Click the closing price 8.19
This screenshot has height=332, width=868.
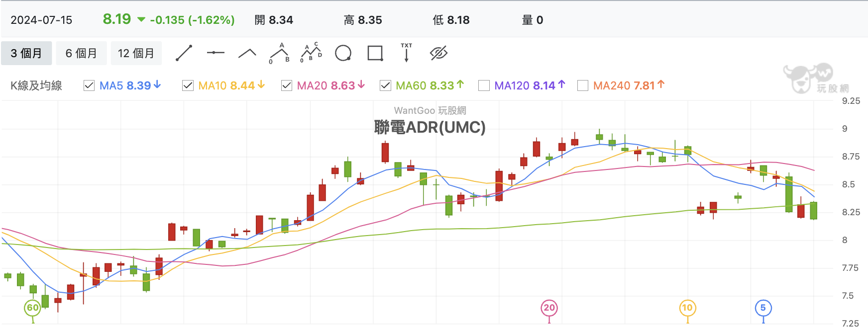117,19
